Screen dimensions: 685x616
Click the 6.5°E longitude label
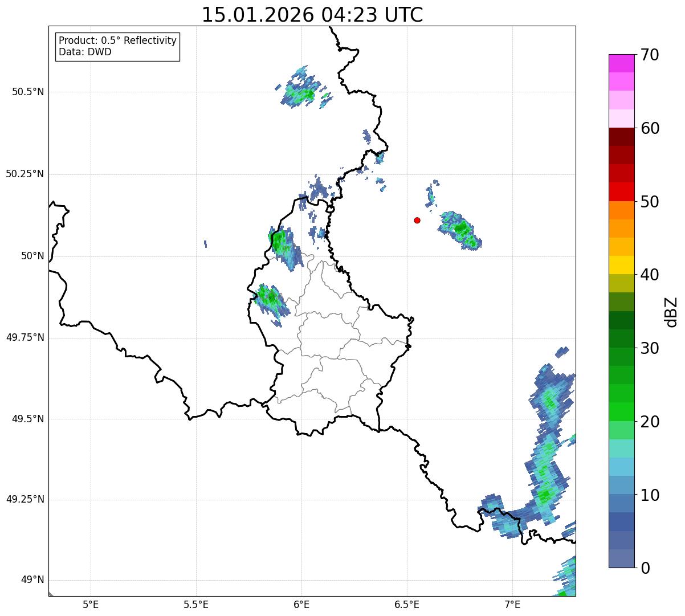407,604
